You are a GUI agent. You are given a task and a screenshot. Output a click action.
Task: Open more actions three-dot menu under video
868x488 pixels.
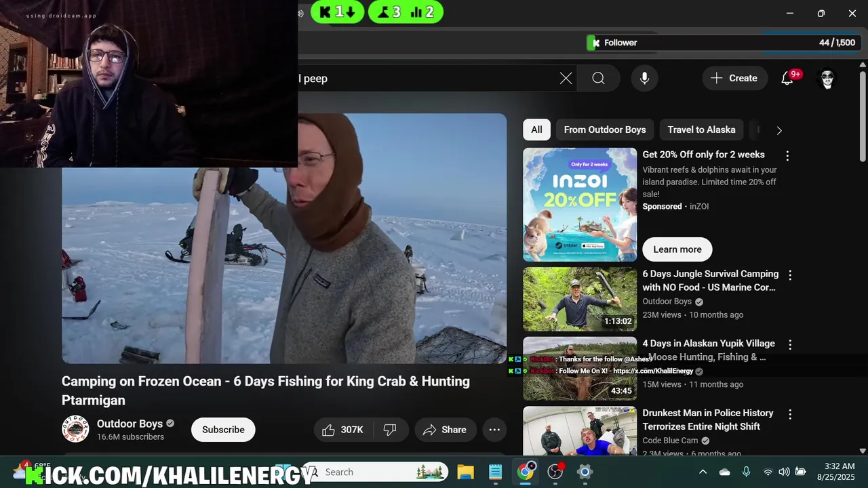494,430
